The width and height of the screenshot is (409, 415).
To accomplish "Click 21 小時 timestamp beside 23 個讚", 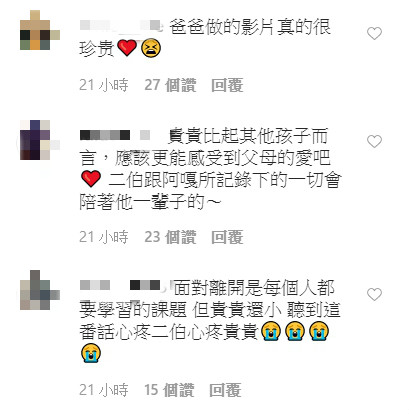I will [104, 237].
